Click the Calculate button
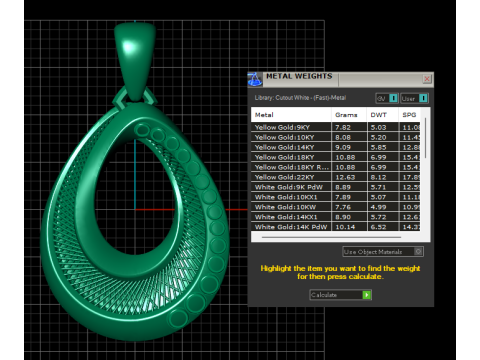 pos(340,295)
